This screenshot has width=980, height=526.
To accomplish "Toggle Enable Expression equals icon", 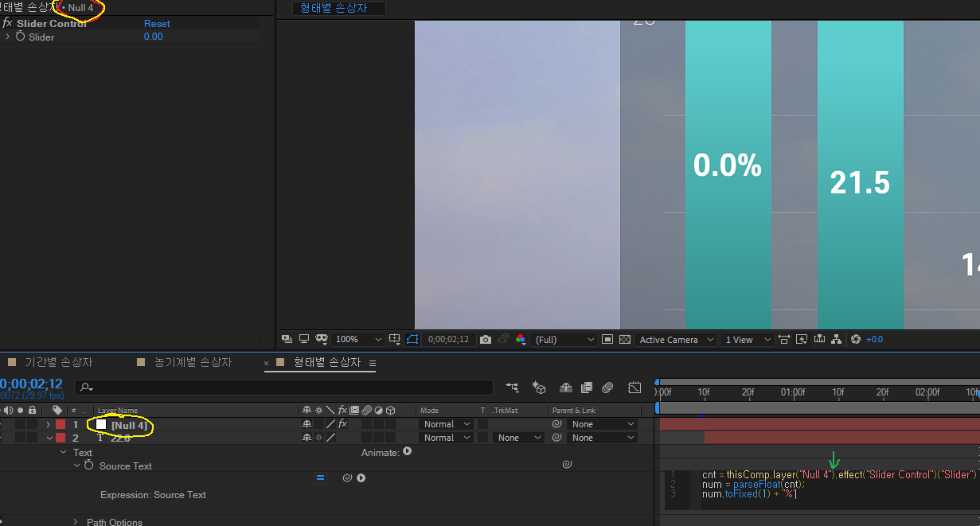I will coord(320,478).
